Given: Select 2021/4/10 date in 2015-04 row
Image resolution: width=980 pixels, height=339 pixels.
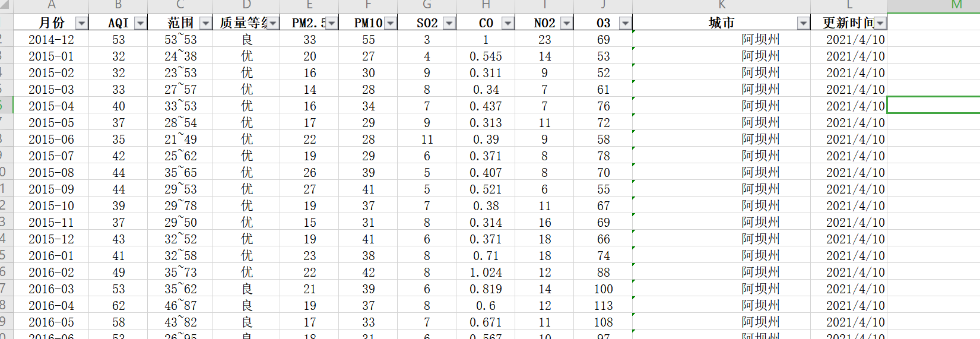Looking at the screenshot, I should point(849,106).
